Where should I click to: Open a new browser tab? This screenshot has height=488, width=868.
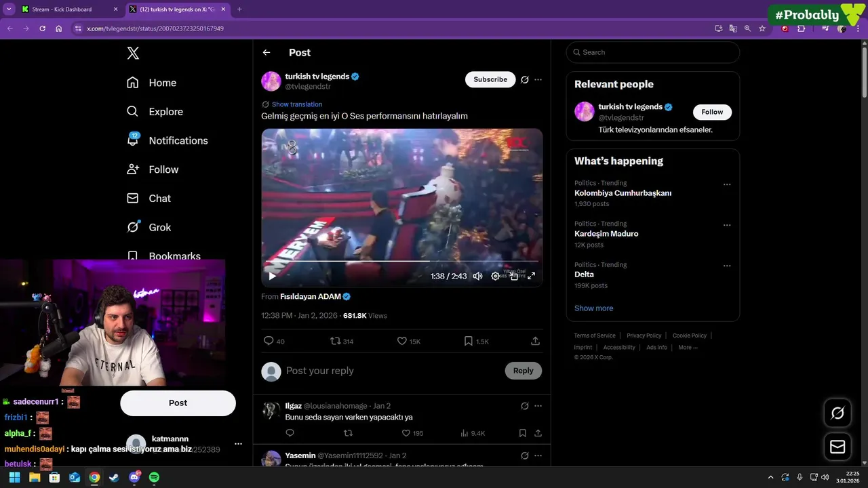(x=239, y=9)
